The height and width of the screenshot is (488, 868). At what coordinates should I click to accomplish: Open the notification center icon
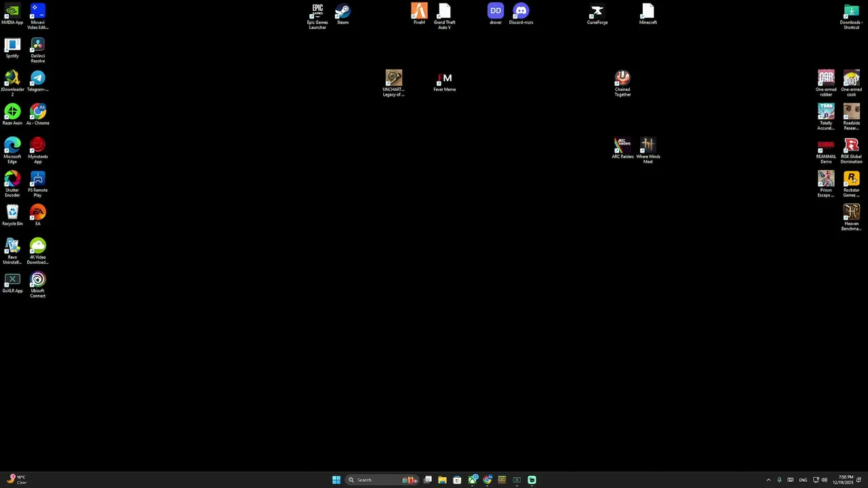[859, 480]
